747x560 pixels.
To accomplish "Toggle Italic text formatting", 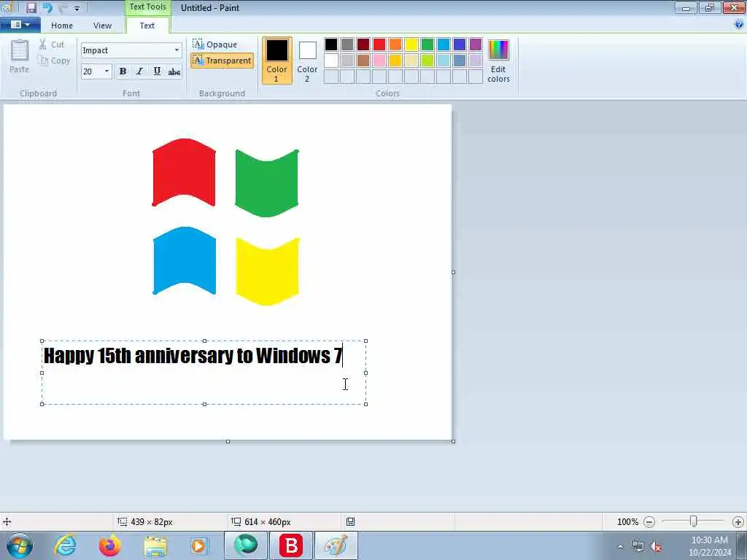I will tap(139, 71).
